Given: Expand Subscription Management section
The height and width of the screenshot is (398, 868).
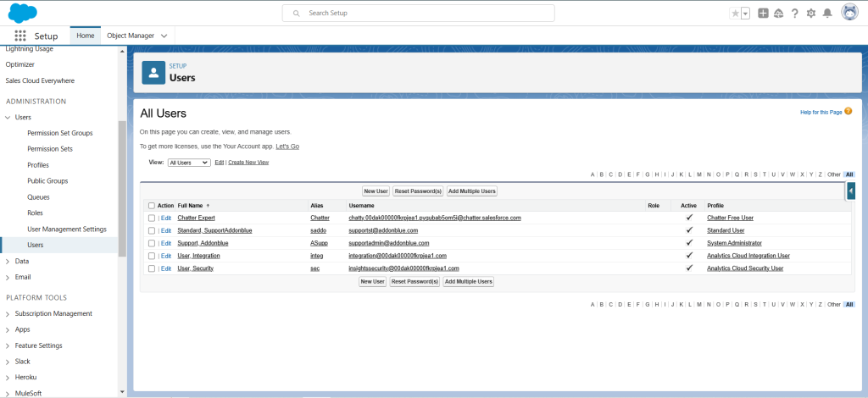Looking at the screenshot, I should click(7, 314).
